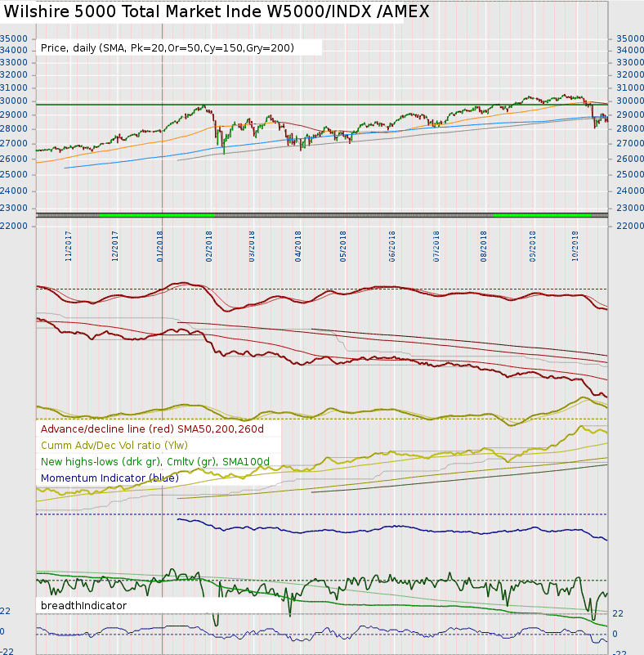644x655 pixels.
Task: Click 27000 on the right price axis
Action: (x=630, y=143)
